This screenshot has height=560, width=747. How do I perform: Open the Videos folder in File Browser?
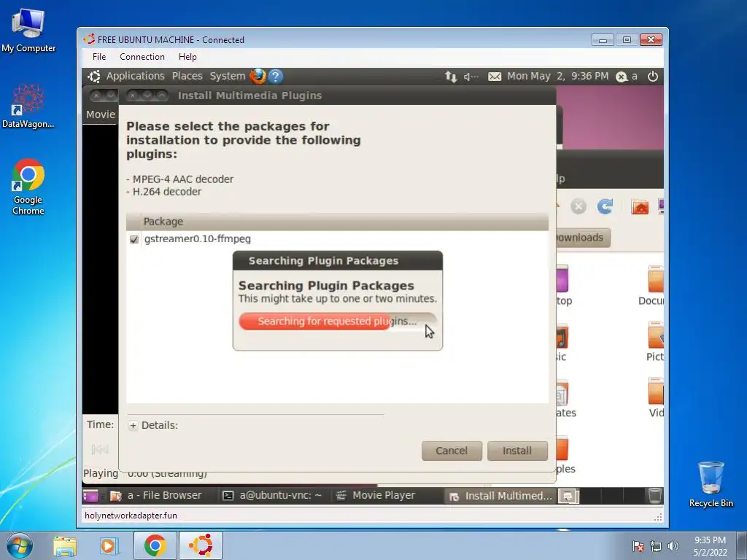point(656,397)
